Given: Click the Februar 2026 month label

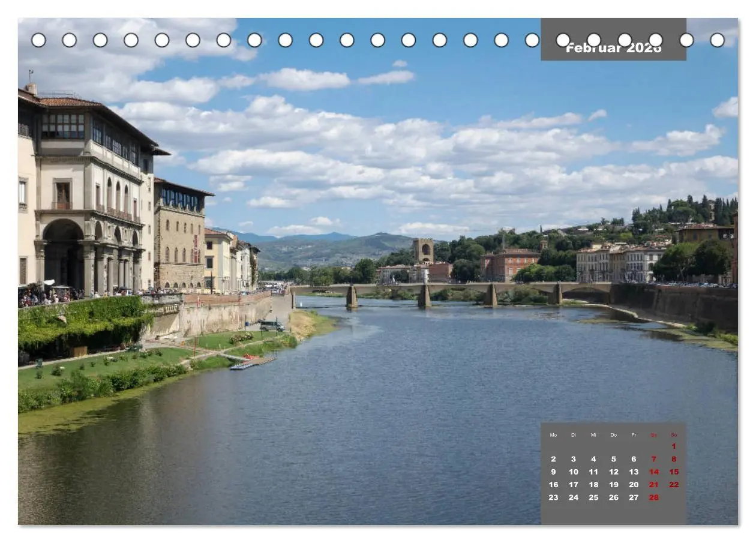Looking at the screenshot, I should 613,48.
